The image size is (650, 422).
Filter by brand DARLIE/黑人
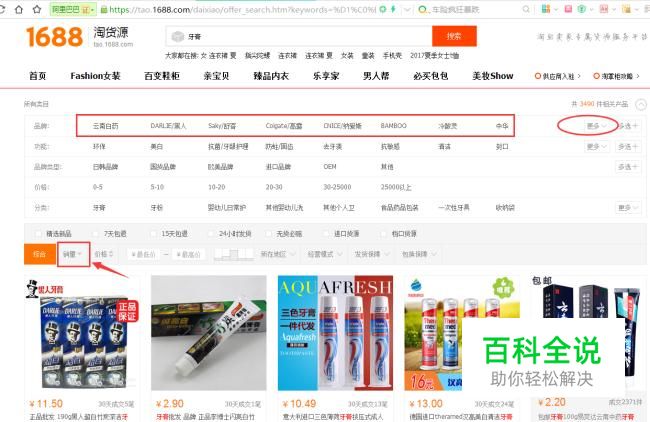point(168,126)
